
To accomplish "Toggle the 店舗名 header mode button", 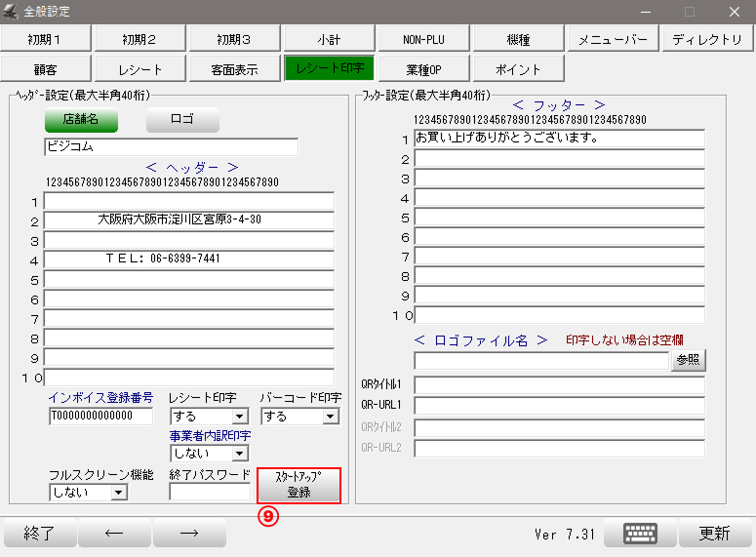I will 81,120.
